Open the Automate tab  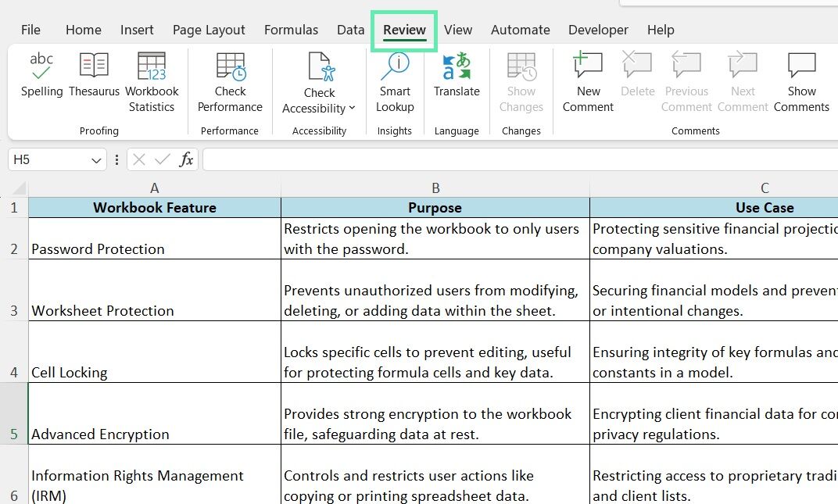coord(521,30)
